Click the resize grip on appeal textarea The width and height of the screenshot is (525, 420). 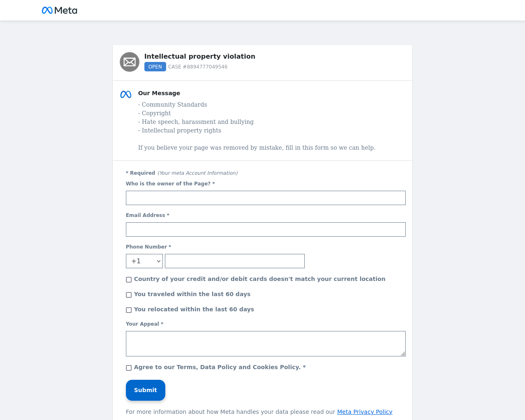tap(403, 354)
